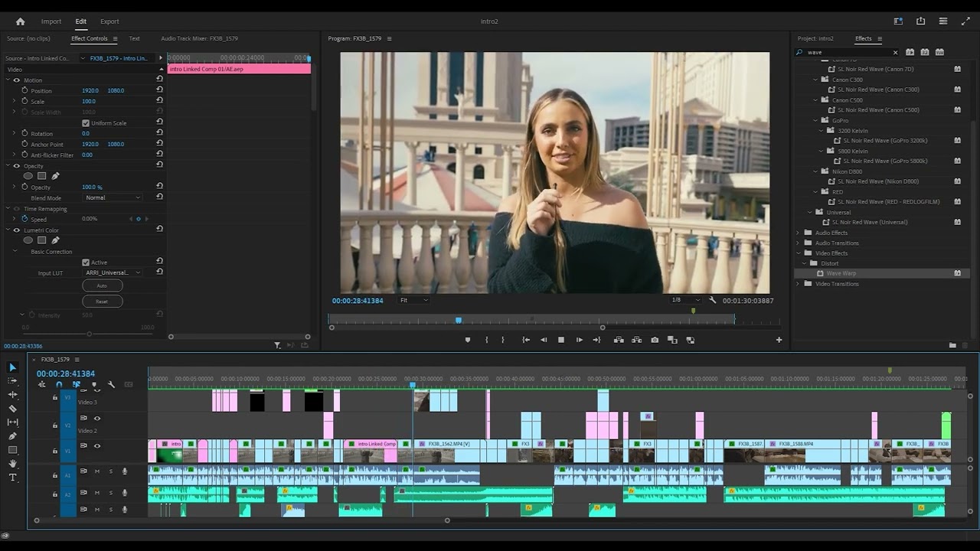This screenshot has width=980, height=551.
Task: Open timeline display settings wrench
Action: click(x=111, y=385)
